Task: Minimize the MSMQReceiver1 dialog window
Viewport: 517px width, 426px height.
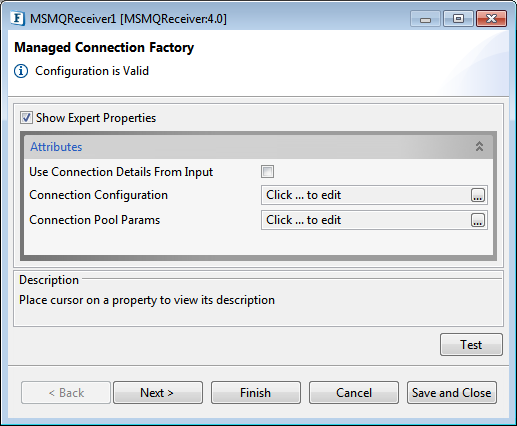Action: (x=425, y=19)
